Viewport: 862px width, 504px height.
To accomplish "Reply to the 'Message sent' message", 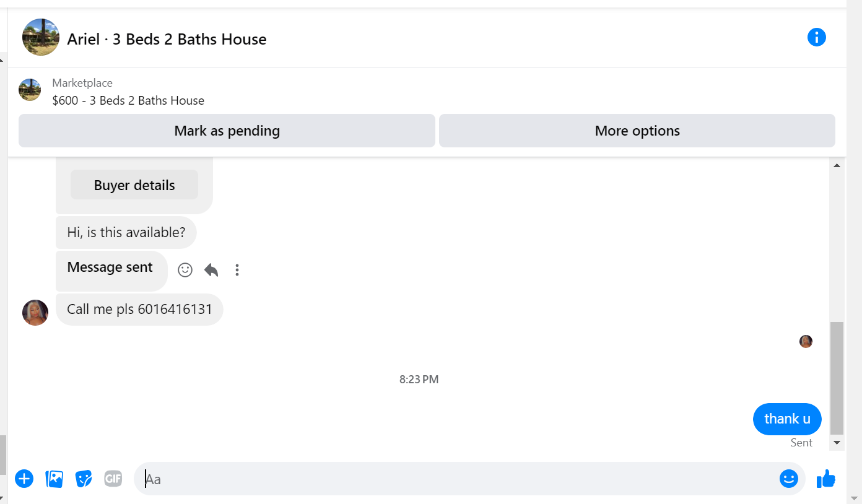I will pos(211,270).
